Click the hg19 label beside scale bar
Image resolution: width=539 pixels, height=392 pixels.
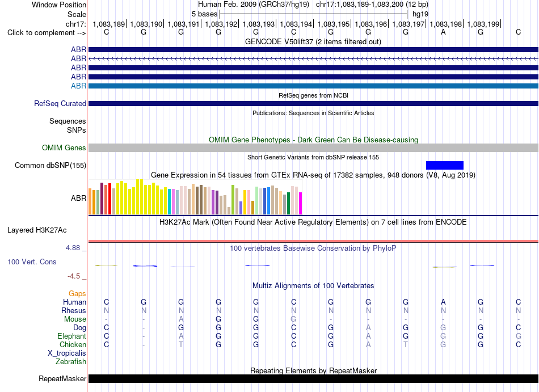tap(420, 14)
